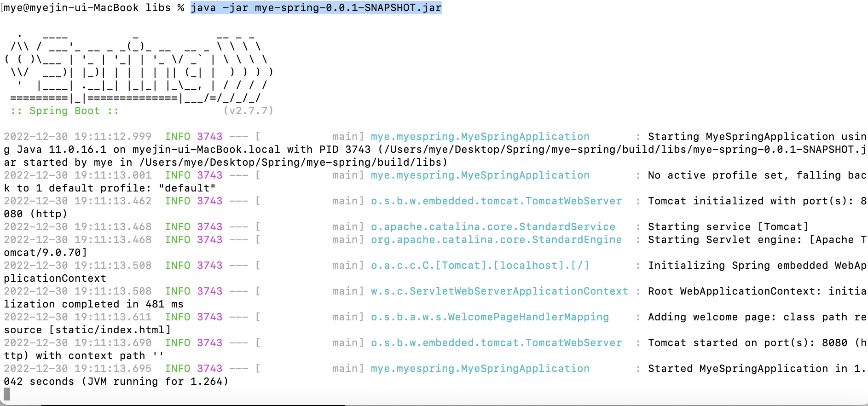Click 'Starting Servlet engine: [Apache T' message
This screenshot has width=868, height=406.
[x=757, y=240]
